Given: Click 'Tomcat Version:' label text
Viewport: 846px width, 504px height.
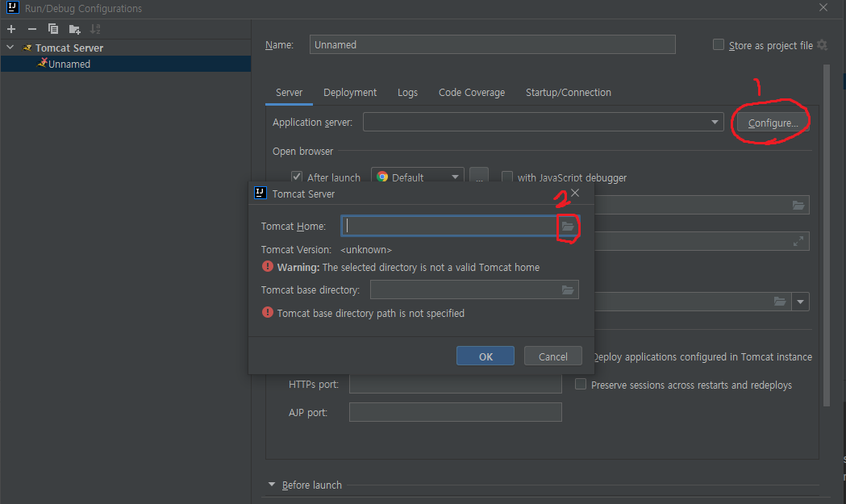Looking at the screenshot, I should click(296, 250).
